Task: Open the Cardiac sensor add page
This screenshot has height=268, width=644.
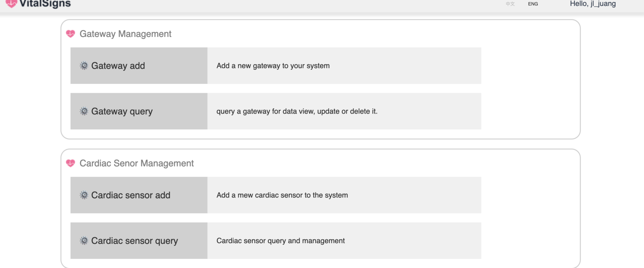Action: point(139,195)
